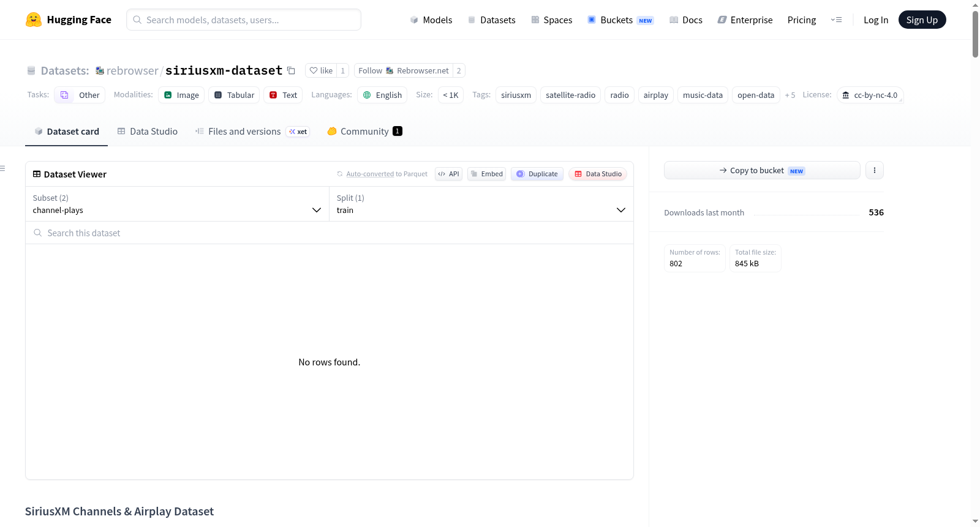980x527 pixels.
Task: Open the Split train dropdown
Action: click(x=481, y=204)
